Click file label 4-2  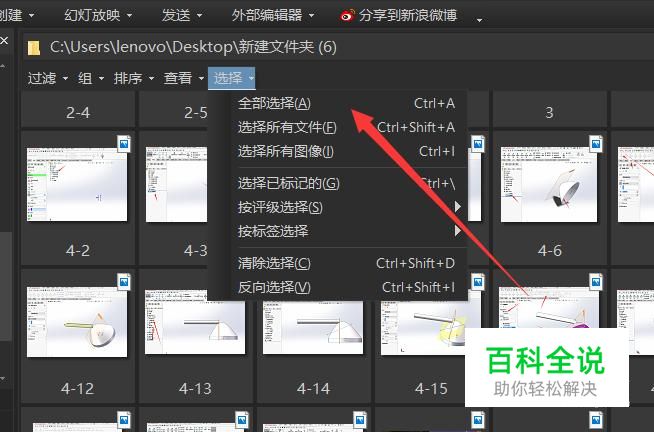78,251
